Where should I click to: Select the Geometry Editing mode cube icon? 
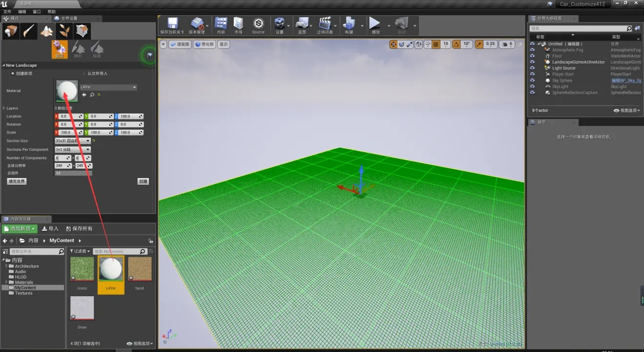(83, 31)
